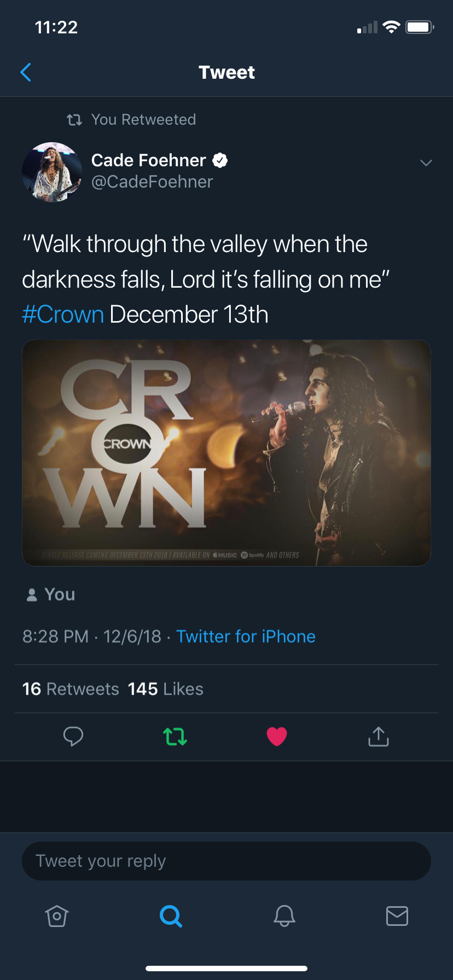Tap the Tweet your reply field
Image resolution: width=453 pixels, height=980 pixels.
click(x=226, y=861)
